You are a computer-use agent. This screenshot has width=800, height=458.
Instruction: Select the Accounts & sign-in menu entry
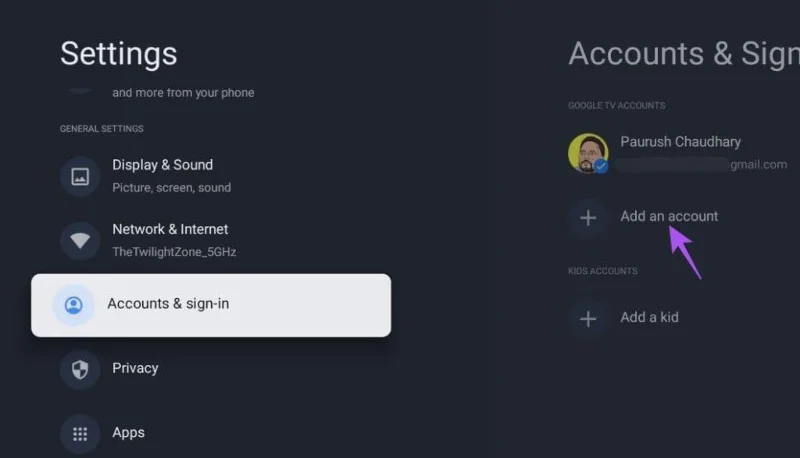click(211, 305)
